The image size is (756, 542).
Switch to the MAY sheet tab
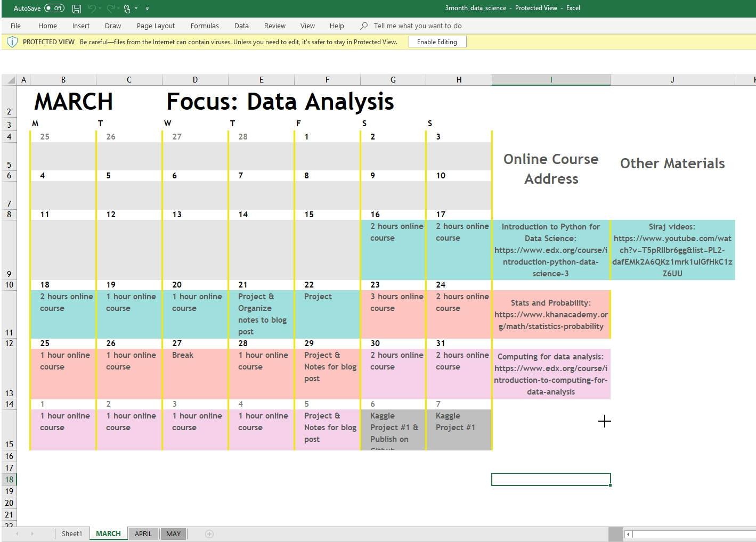173,534
